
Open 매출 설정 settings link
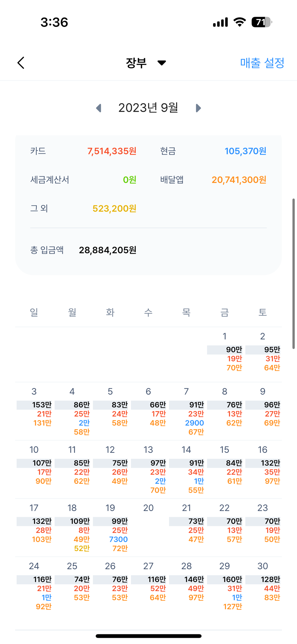click(262, 63)
